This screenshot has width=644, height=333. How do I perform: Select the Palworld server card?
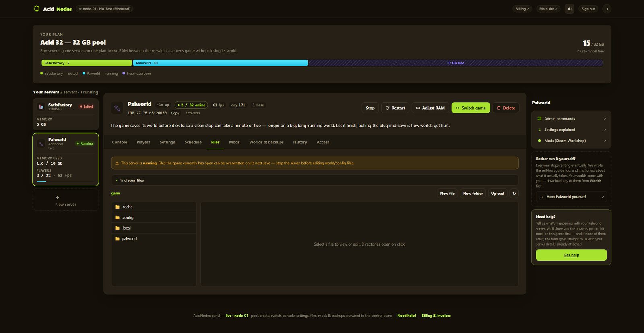[x=66, y=159]
